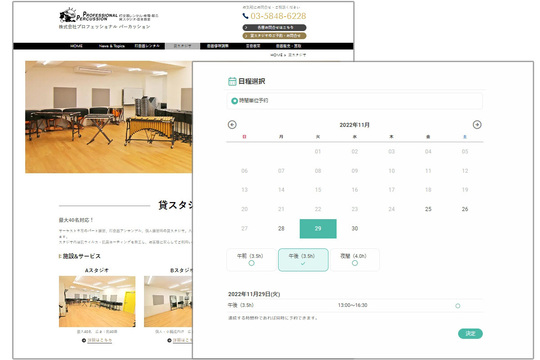
Task: Click the dark inquiry button under phone number
Action: pos(274,28)
